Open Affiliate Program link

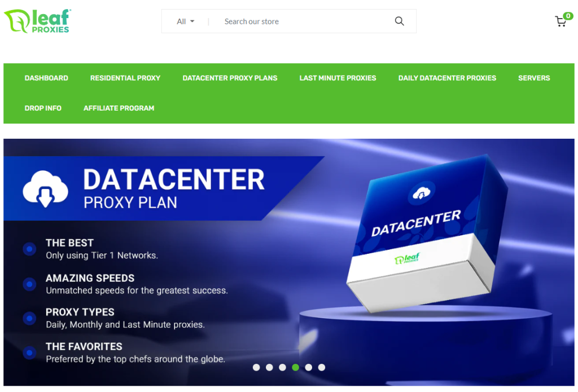(x=119, y=108)
